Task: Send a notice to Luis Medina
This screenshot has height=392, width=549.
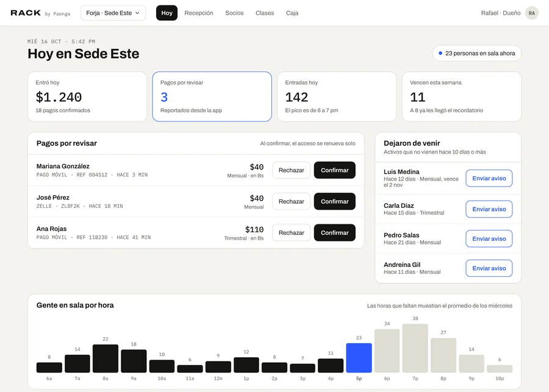Action: point(489,178)
